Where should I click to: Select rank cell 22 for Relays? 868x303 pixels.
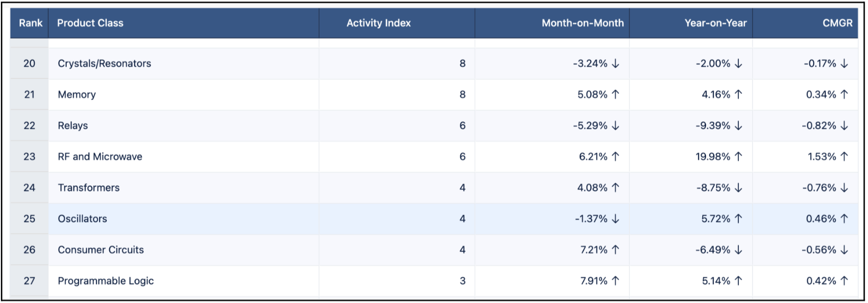(x=30, y=126)
